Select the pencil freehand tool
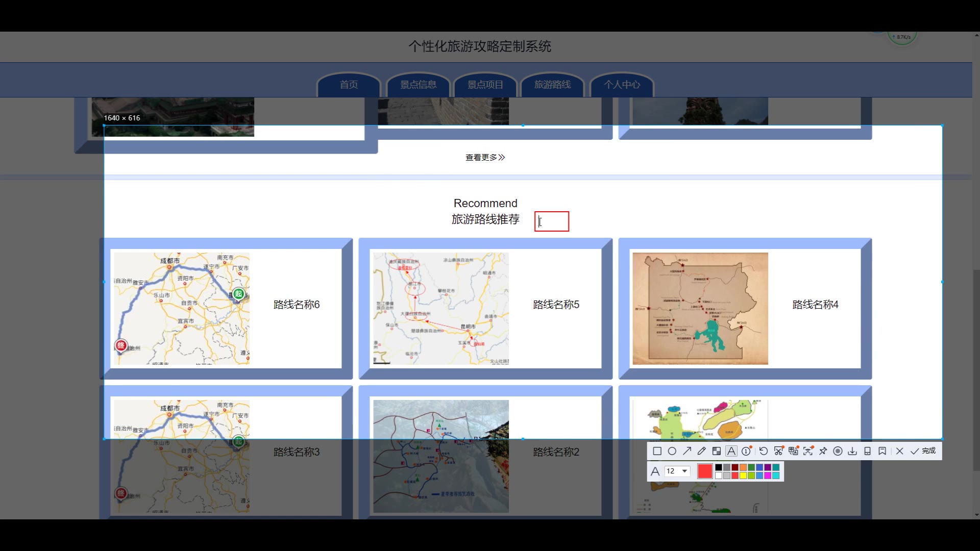Screen dimensions: 980x551 click(x=702, y=451)
